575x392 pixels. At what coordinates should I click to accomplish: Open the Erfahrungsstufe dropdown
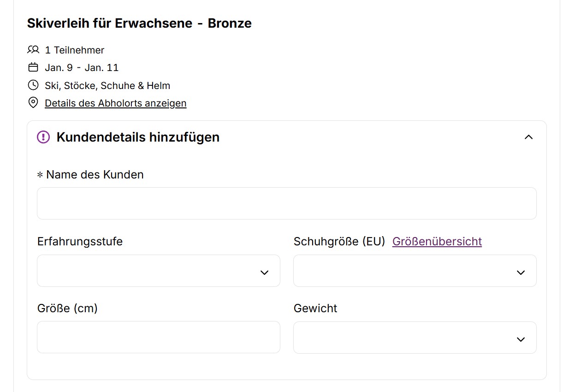[x=158, y=271]
